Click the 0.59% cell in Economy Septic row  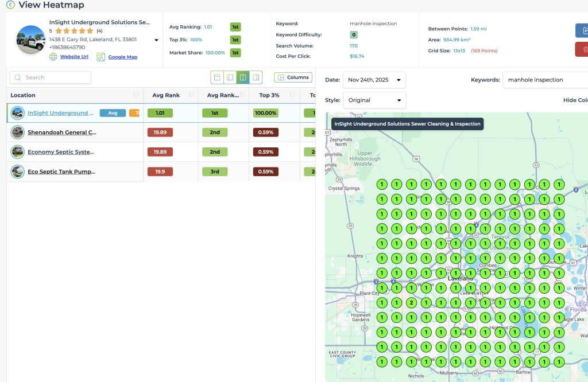[x=266, y=151]
